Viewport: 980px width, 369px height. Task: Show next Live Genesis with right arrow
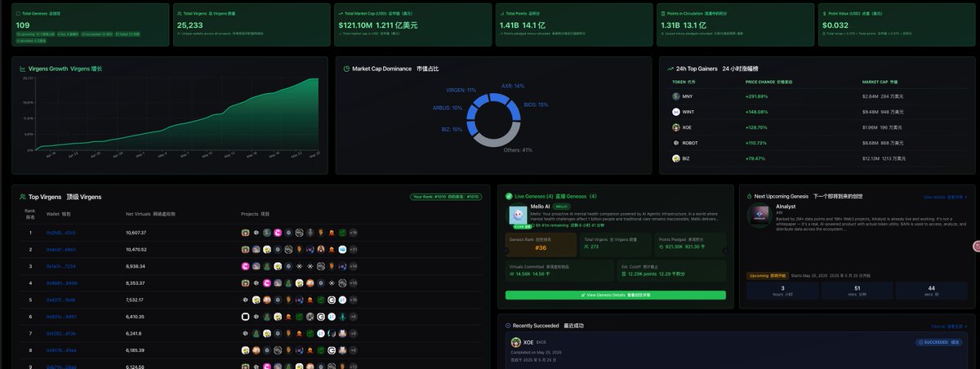coord(726,251)
